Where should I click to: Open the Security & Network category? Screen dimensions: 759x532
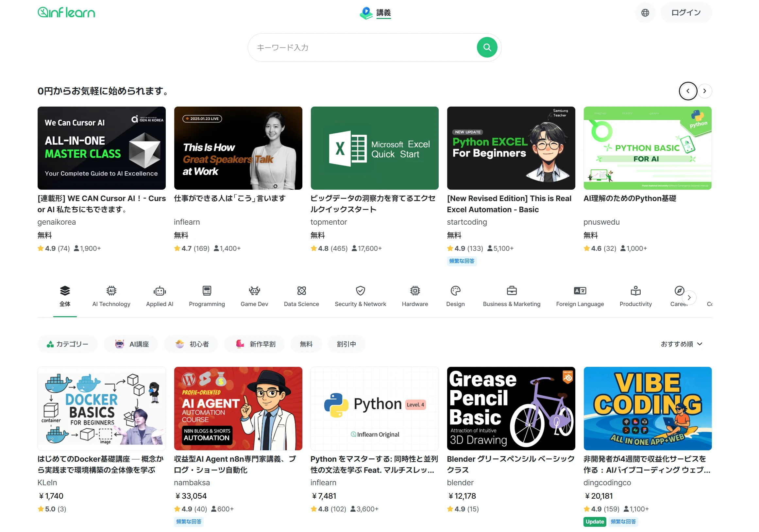(x=360, y=296)
